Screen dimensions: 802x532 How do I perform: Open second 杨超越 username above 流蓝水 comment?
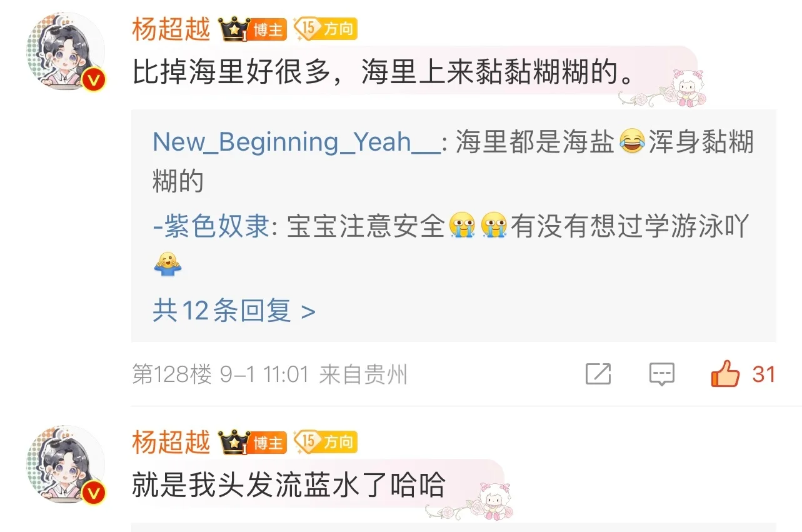point(171,443)
